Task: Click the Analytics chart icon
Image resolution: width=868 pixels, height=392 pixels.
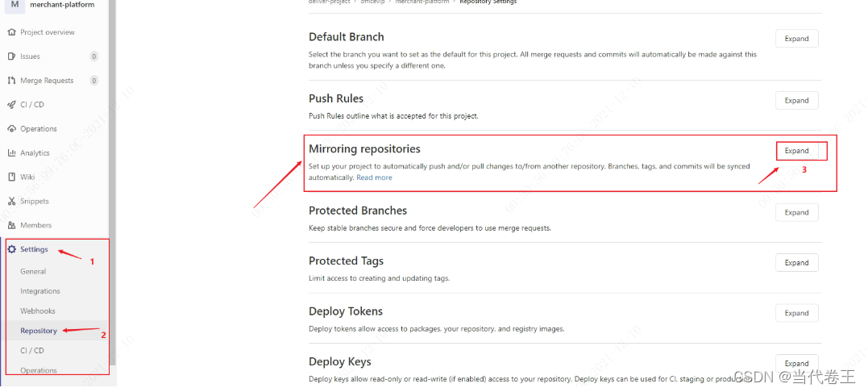Action: 11,152
